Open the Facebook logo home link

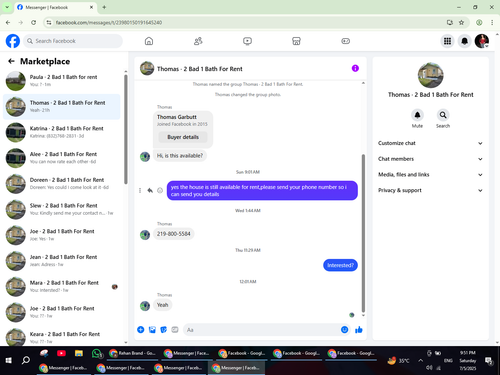[x=13, y=41]
